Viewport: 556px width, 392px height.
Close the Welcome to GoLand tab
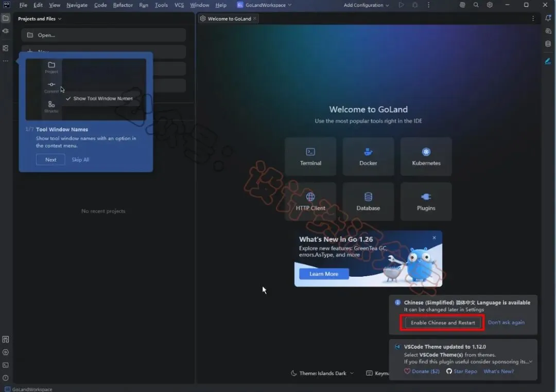[255, 19]
